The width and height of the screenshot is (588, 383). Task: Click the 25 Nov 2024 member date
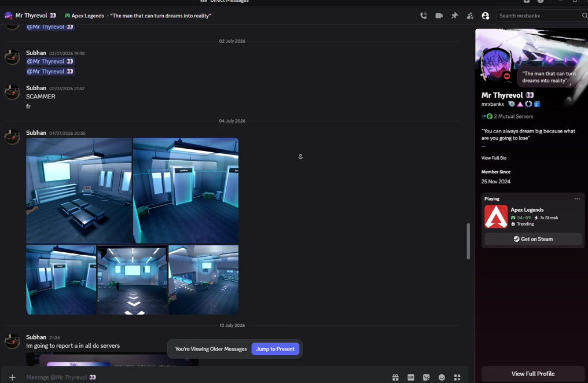496,182
